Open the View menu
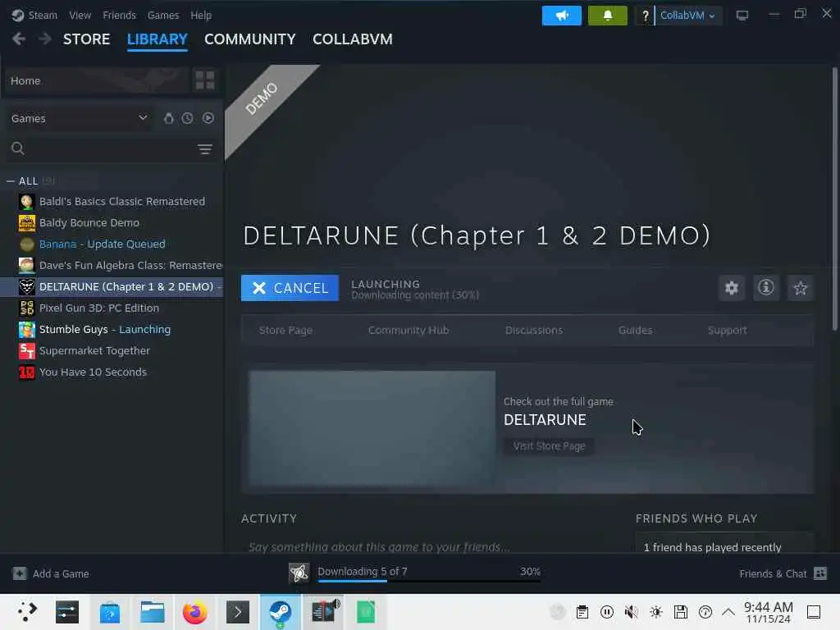840x630 pixels. [80, 15]
